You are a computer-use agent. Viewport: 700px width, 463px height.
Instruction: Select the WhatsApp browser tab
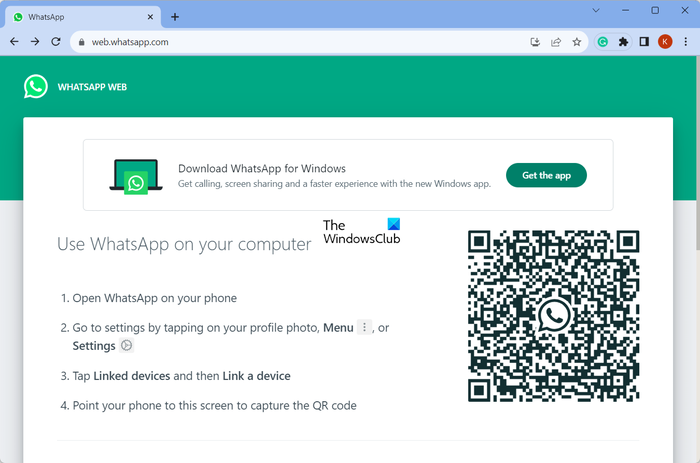(x=83, y=17)
